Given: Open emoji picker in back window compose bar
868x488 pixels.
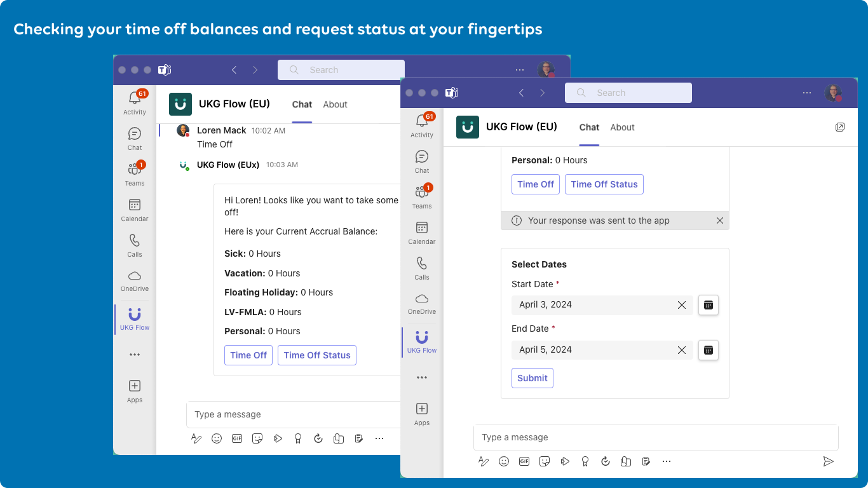Looking at the screenshot, I should 217,438.
